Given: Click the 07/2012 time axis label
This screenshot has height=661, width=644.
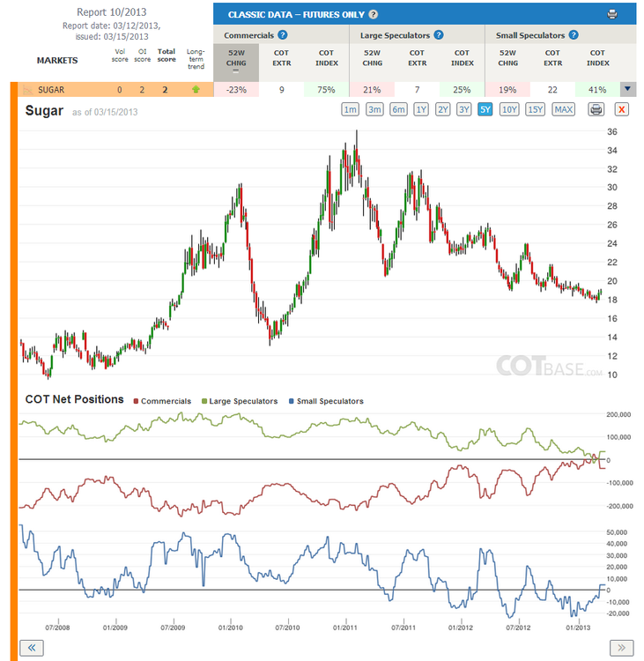Looking at the screenshot, I should pos(518,628).
